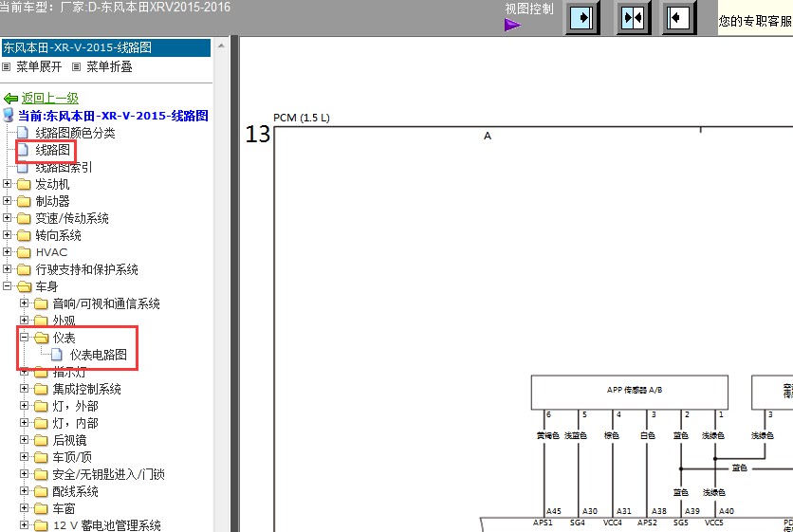Click the 后视镜 folder icon
This screenshot has height=532, width=793.
41,440
